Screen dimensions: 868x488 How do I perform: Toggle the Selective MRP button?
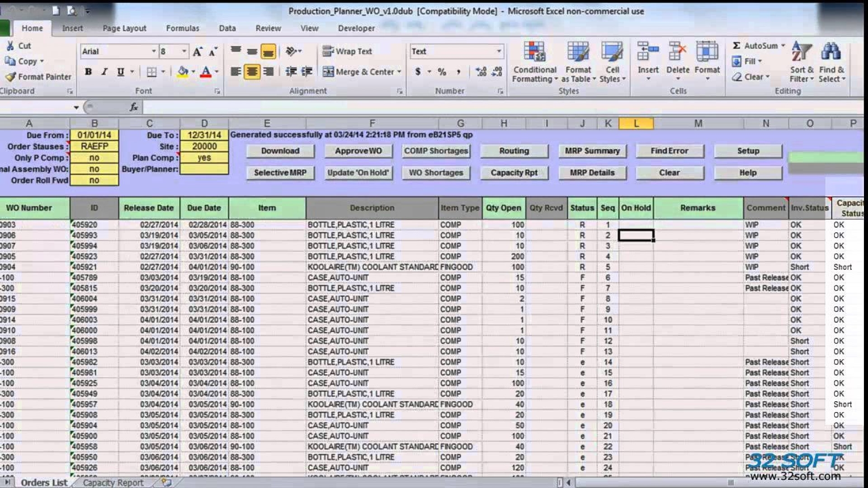click(278, 172)
